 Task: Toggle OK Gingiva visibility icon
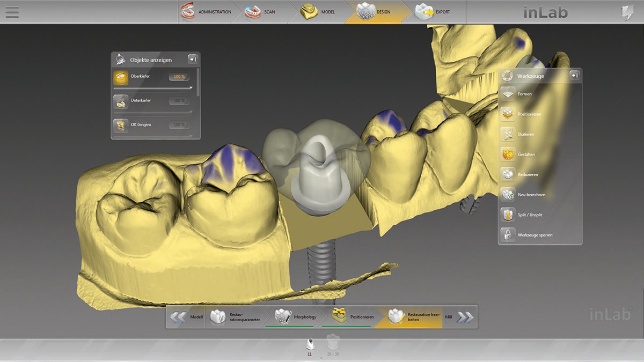(x=121, y=125)
